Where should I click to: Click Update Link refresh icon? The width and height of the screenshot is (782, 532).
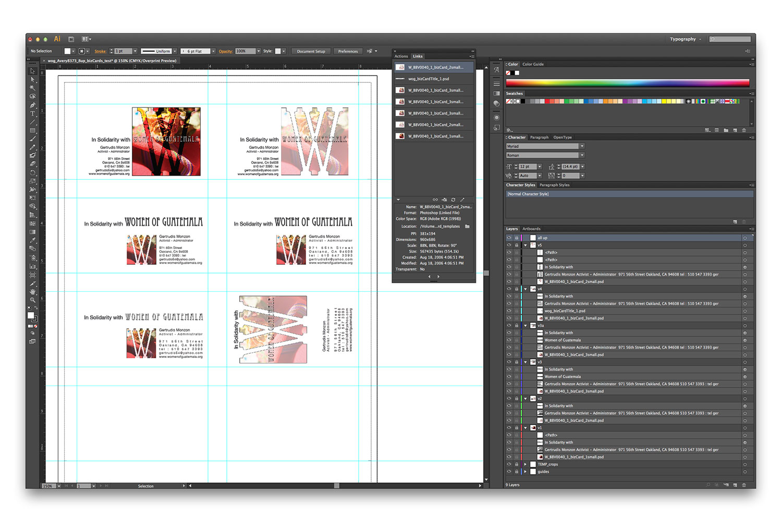(x=453, y=200)
